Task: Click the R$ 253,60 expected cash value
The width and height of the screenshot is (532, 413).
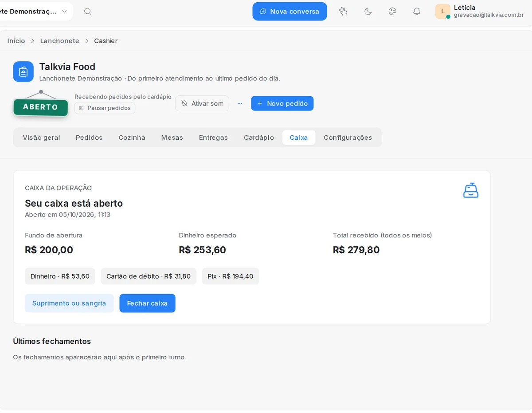Action: [203, 250]
